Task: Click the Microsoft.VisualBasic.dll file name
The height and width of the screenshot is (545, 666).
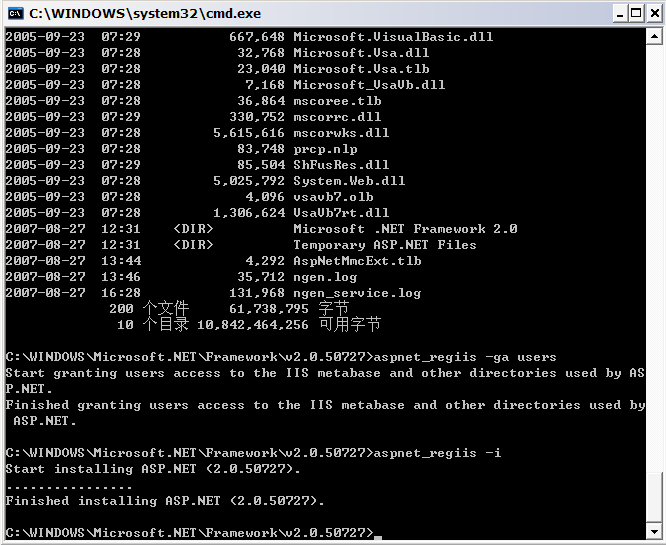Action: (x=393, y=37)
